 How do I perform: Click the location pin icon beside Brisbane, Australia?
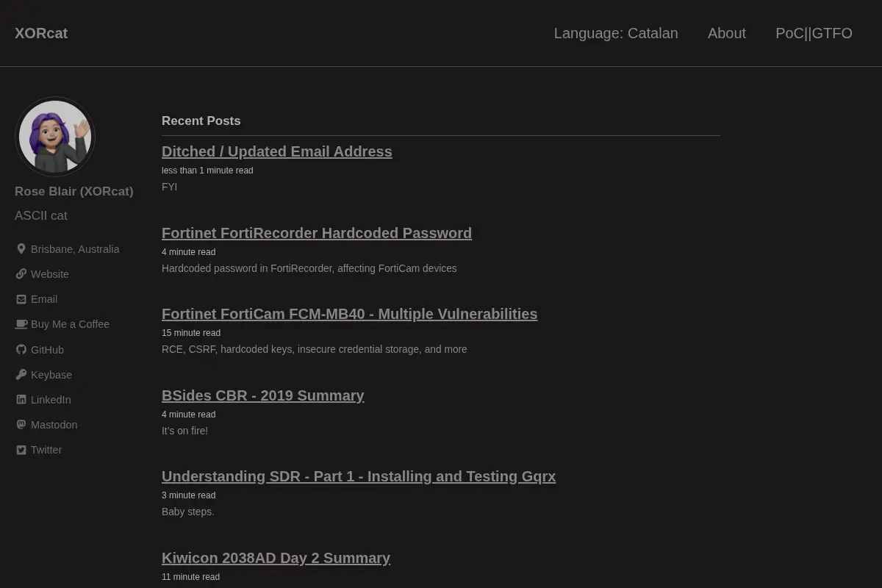pos(21,249)
